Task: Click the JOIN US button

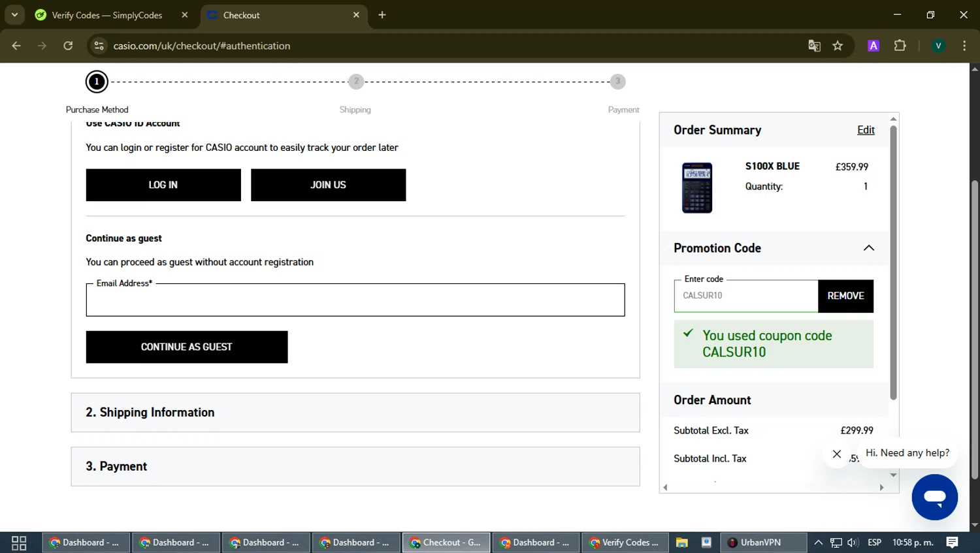Action: (328, 185)
